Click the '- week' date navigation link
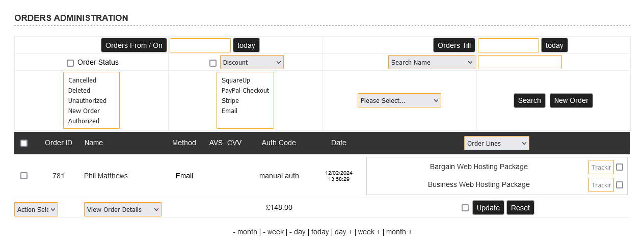 (273, 232)
